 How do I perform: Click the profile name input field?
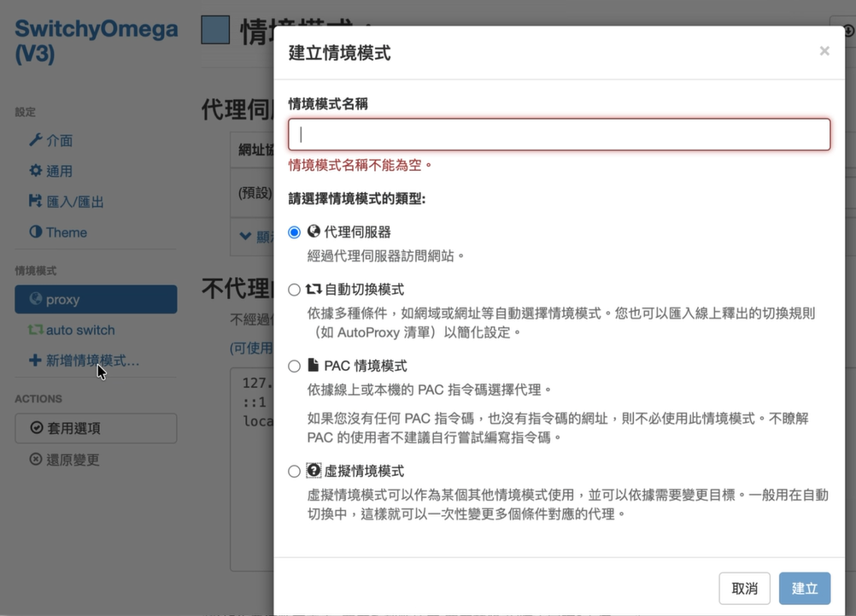pyautogui.click(x=559, y=134)
